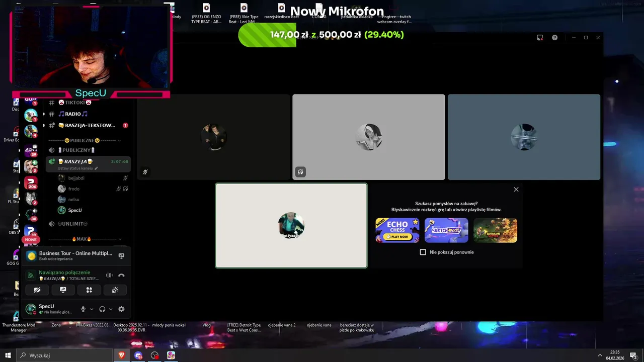Image resolution: width=644 pixels, height=362 pixels.
Task: Click the inbox icon in Discord title bar
Action: pos(540,38)
